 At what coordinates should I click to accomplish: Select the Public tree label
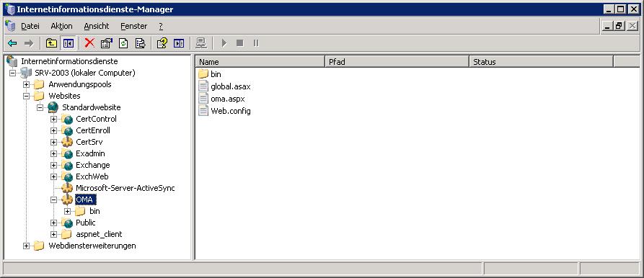click(85, 223)
